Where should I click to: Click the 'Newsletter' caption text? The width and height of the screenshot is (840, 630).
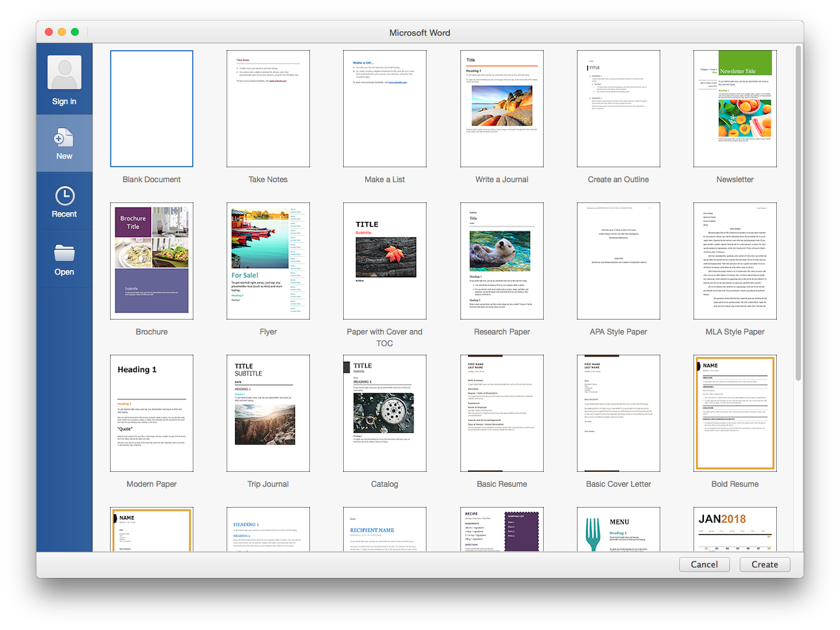pos(735,180)
